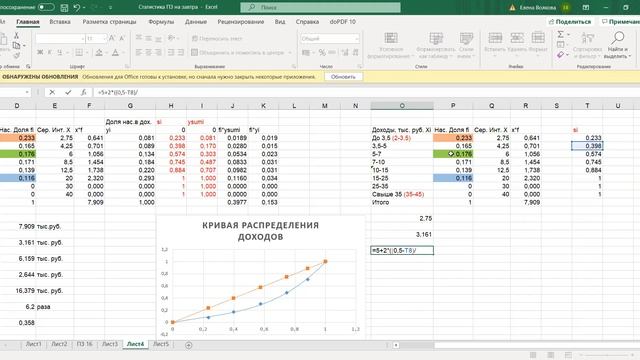Open the Главная ribbon tab
640x360 pixels.
point(28,22)
